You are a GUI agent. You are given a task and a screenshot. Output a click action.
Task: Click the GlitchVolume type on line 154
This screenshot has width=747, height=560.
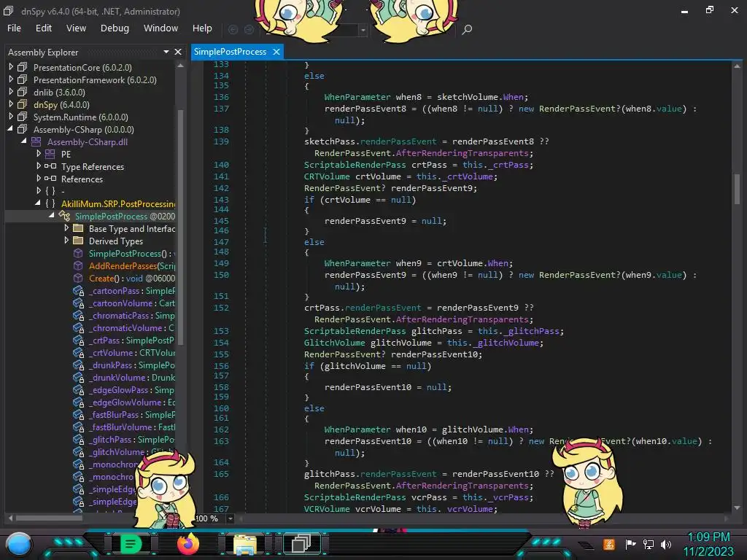click(334, 343)
